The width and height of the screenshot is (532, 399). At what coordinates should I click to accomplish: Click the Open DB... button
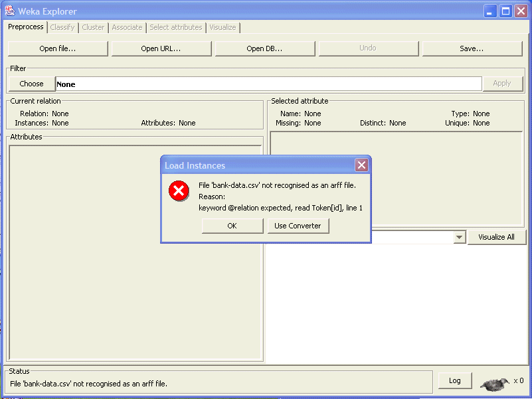pos(264,48)
